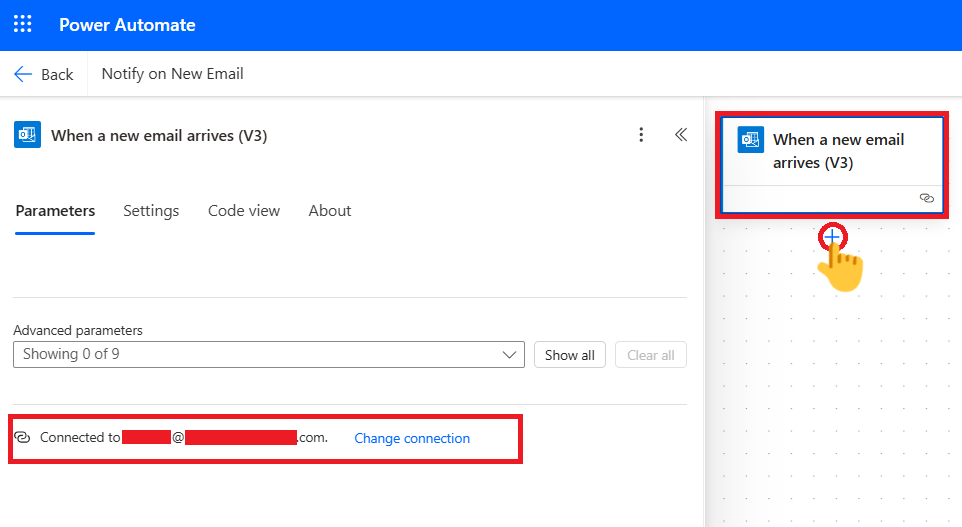
Task: Switch to the Parameters tab
Action: point(55,211)
